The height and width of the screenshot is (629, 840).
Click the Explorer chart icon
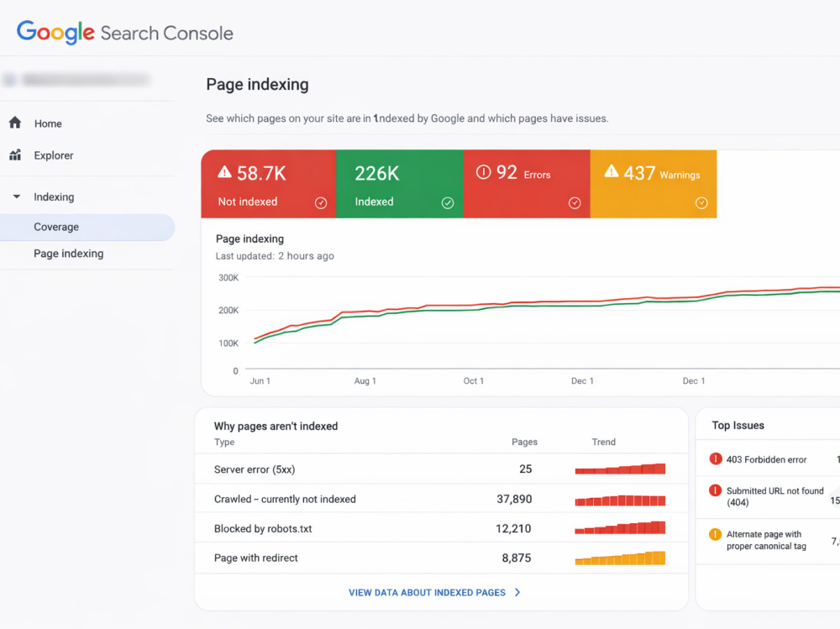[x=15, y=155]
